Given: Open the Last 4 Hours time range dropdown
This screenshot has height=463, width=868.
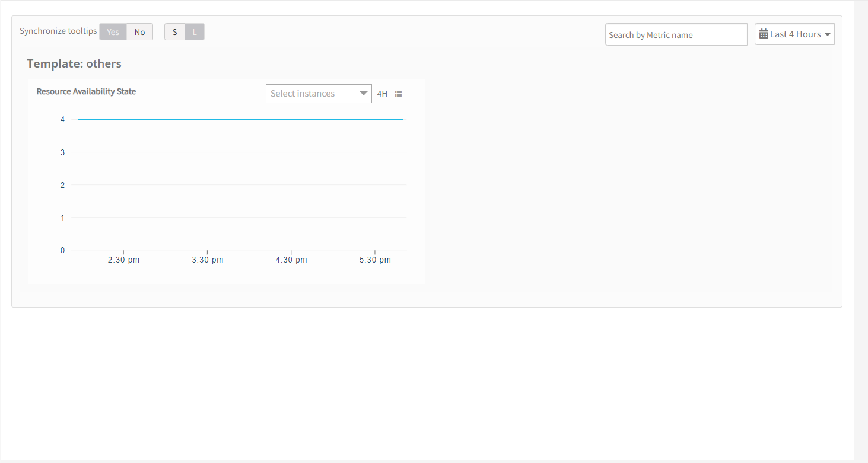Looking at the screenshot, I should point(794,34).
